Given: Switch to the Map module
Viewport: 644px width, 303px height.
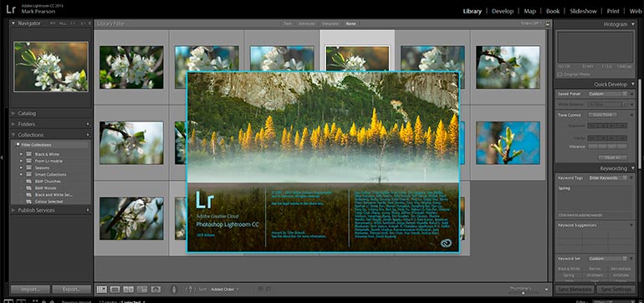Looking at the screenshot, I should [529, 11].
